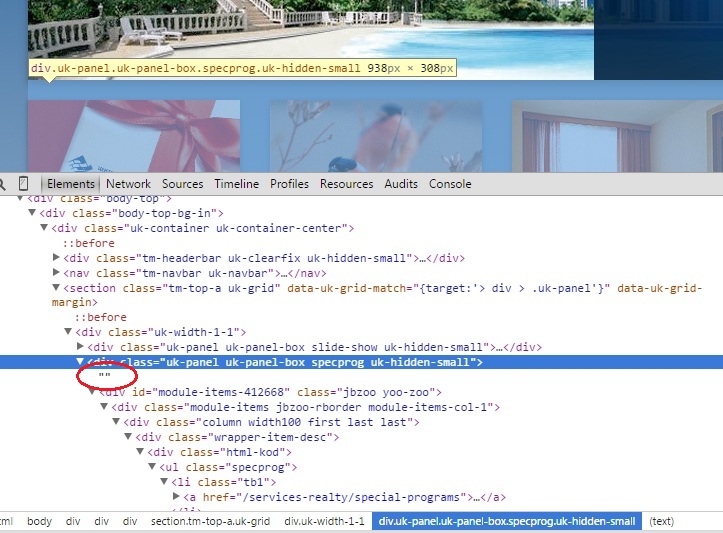Select the first ::before pseudo-element row
Viewport: 723px width, 533px height.
coord(89,243)
